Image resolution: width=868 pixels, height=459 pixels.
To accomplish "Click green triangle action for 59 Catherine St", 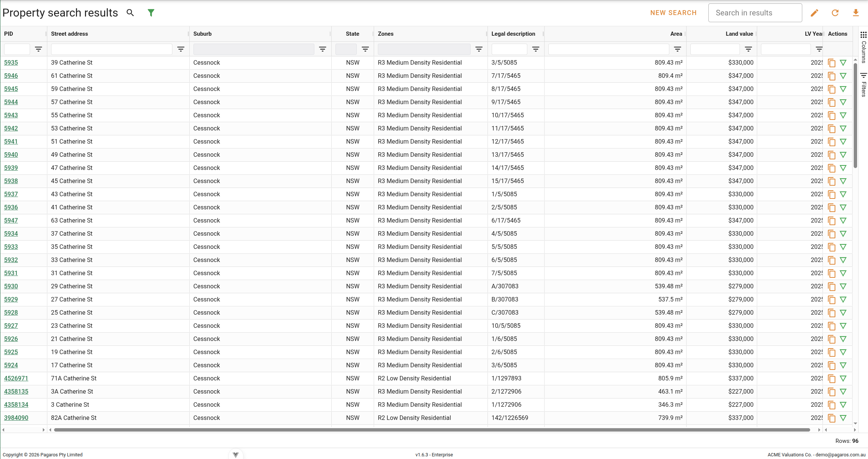I will 843,89.
